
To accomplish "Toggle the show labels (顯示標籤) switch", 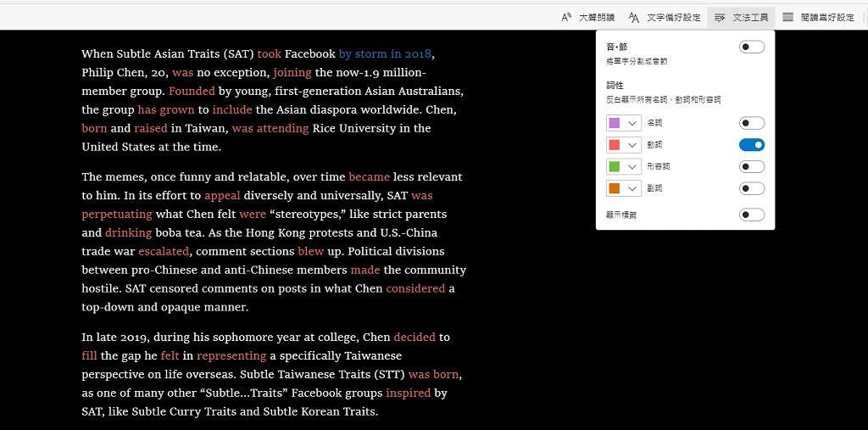I will [x=752, y=215].
